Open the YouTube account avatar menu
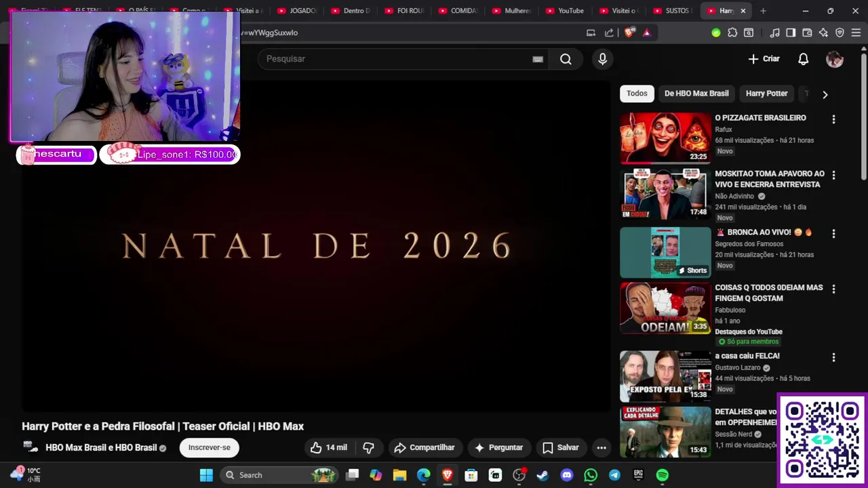 (835, 59)
